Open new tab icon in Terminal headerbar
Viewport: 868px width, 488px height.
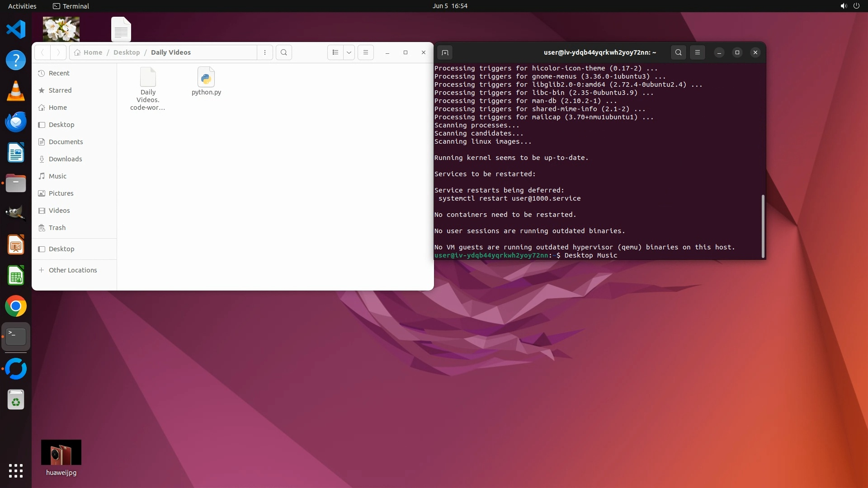445,52
